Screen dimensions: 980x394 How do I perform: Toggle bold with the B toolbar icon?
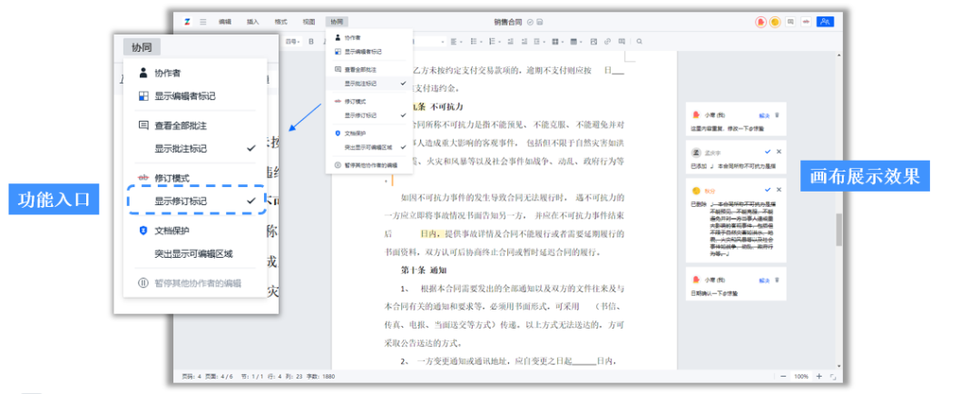coord(310,42)
